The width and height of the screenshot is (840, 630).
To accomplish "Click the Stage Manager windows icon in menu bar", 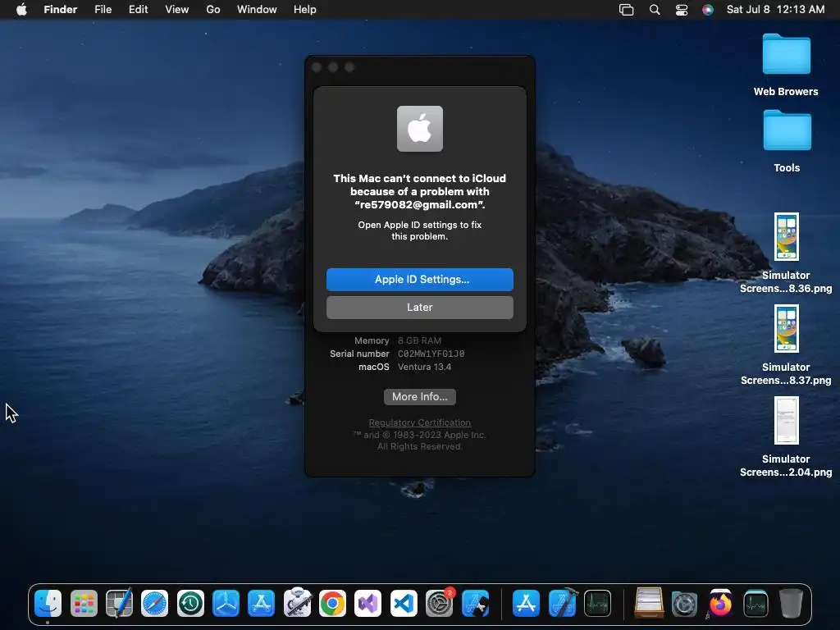I will pos(626,10).
